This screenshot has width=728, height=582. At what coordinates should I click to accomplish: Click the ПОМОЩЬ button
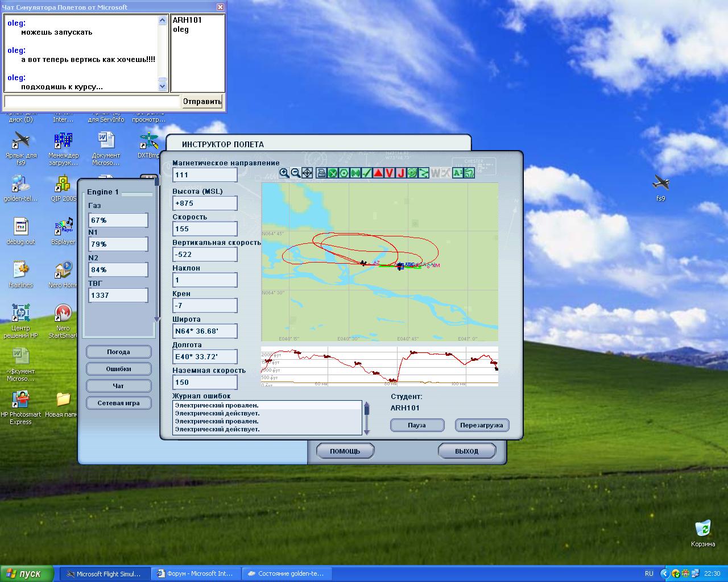click(345, 451)
